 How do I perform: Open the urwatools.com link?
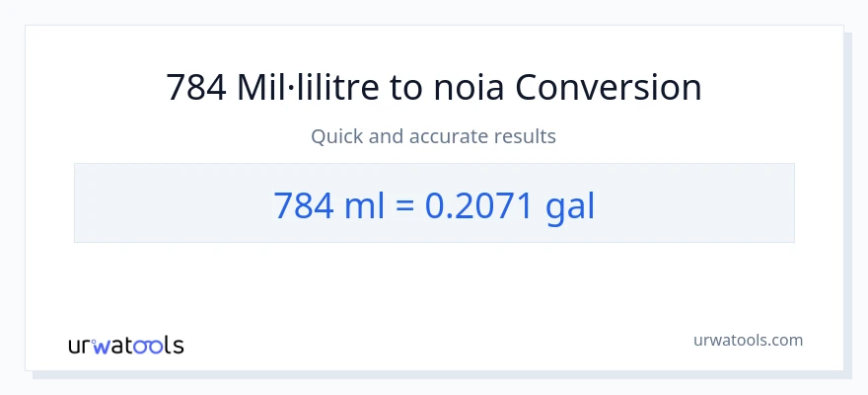[x=748, y=340]
